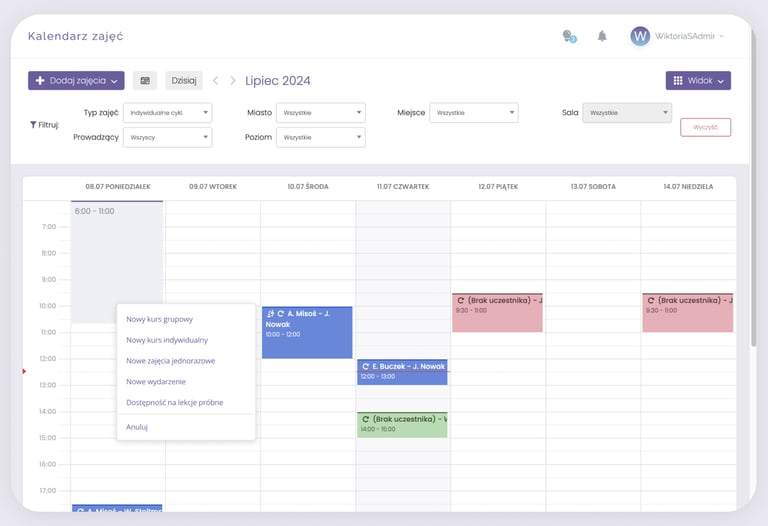
Task: Open the Dodaj zajęcia dropdown button
Action: (76, 80)
